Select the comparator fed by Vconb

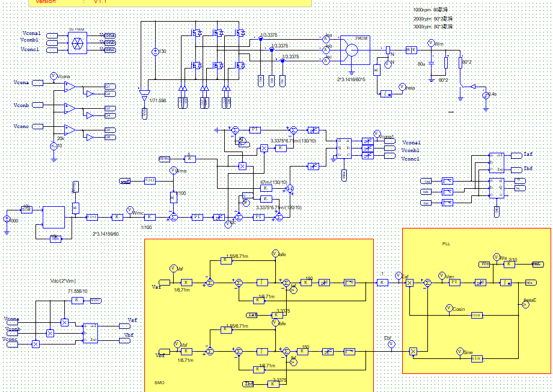pyautogui.click(x=70, y=108)
